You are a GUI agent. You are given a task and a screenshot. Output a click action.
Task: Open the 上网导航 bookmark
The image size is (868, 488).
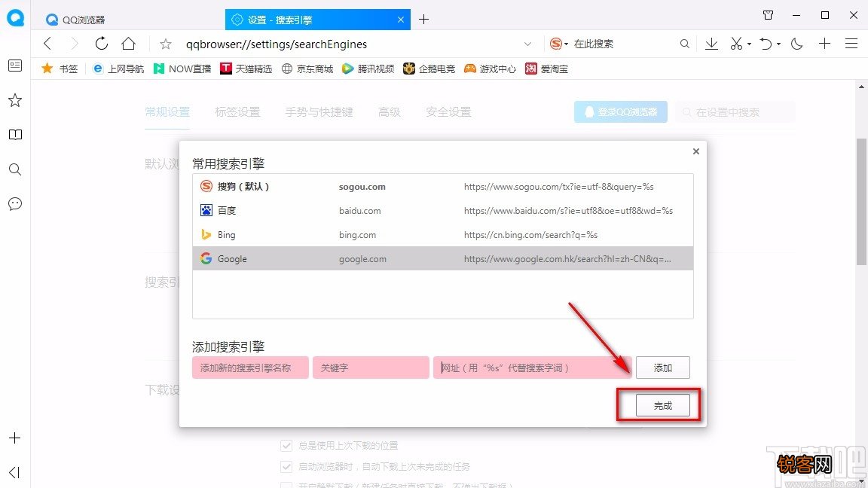point(118,69)
